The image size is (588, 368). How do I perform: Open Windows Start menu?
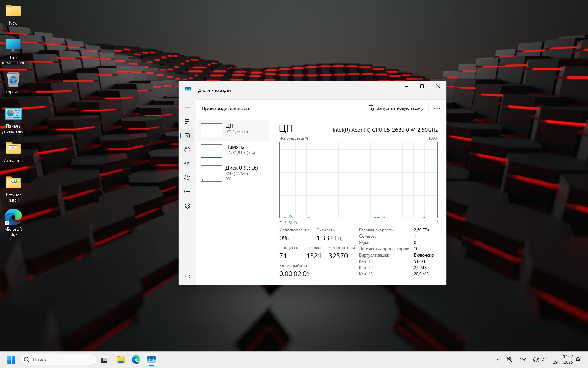[x=11, y=360]
